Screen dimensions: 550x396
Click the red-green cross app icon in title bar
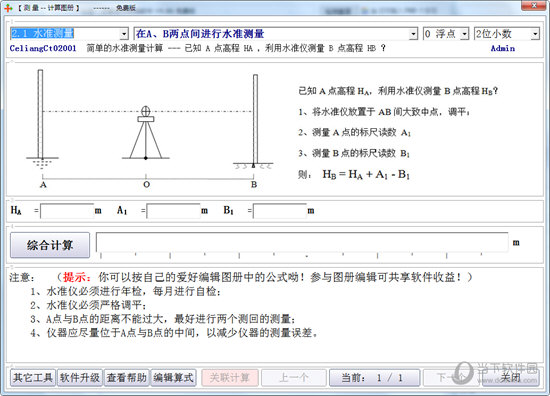(x=8, y=8)
